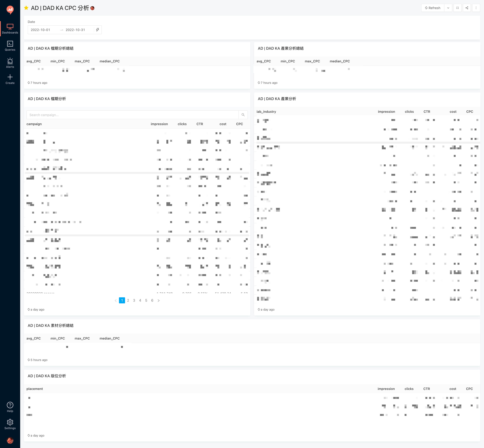The height and width of the screenshot is (448, 484).
Task: Open Alerts in the sidebar
Action: coord(10,63)
